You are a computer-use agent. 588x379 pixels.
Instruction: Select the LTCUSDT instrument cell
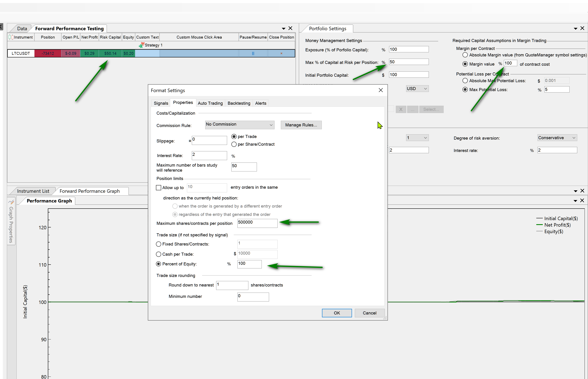coord(21,53)
